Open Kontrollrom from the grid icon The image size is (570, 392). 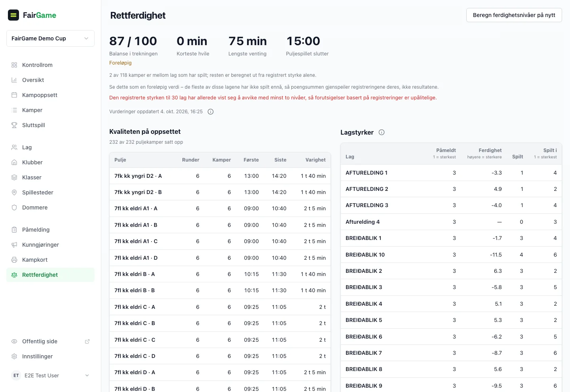coord(14,65)
